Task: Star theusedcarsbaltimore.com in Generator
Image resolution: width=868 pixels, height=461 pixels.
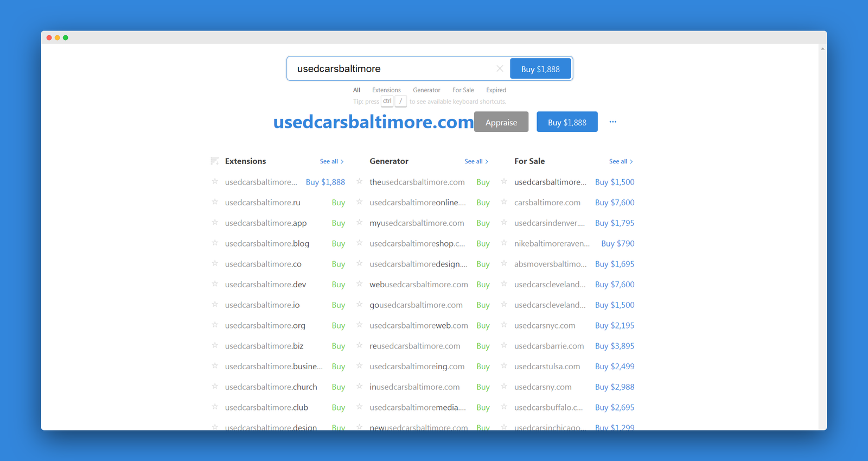Action: pos(359,181)
